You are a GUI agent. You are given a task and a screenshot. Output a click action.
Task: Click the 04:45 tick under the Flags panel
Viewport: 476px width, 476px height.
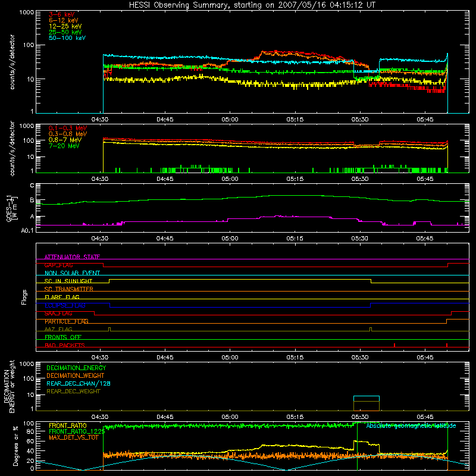click(165, 358)
